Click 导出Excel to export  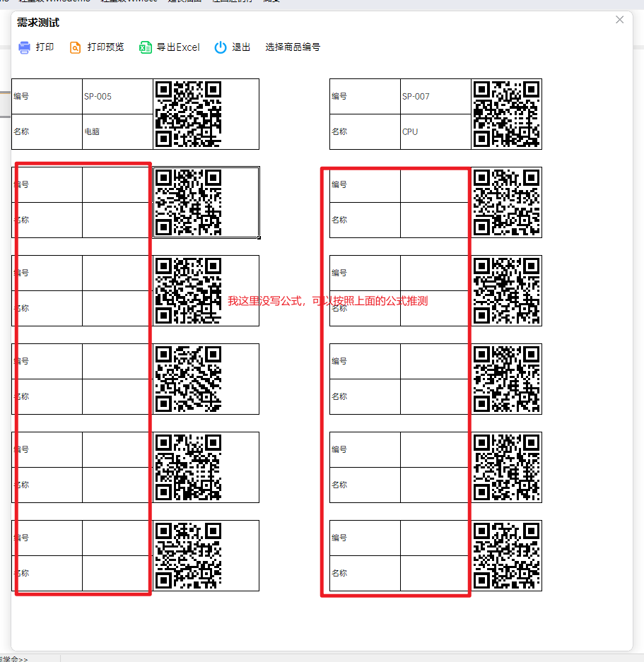coord(178,47)
